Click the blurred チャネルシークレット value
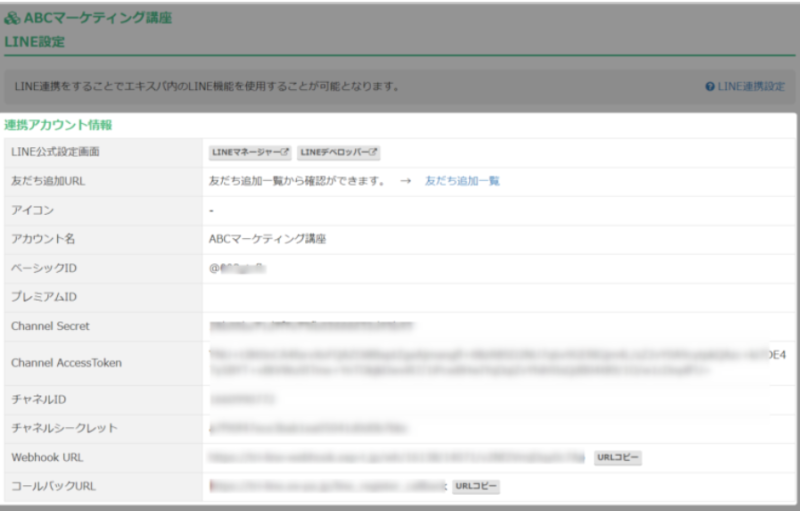Image resolution: width=800 pixels, height=511 pixels. tap(309, 428)
